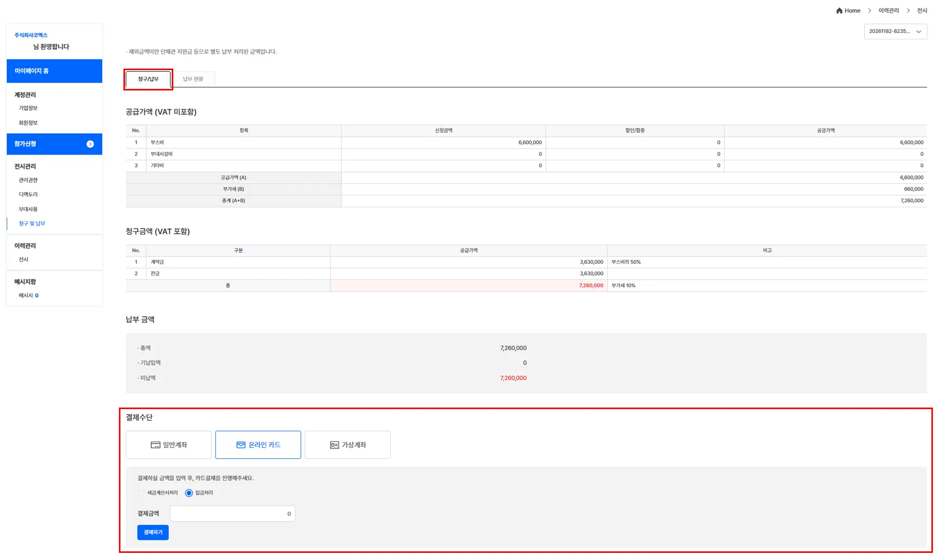Open 회원정보 under 계정관리
This screenshot has height=560, width=937.
[28, 123]
